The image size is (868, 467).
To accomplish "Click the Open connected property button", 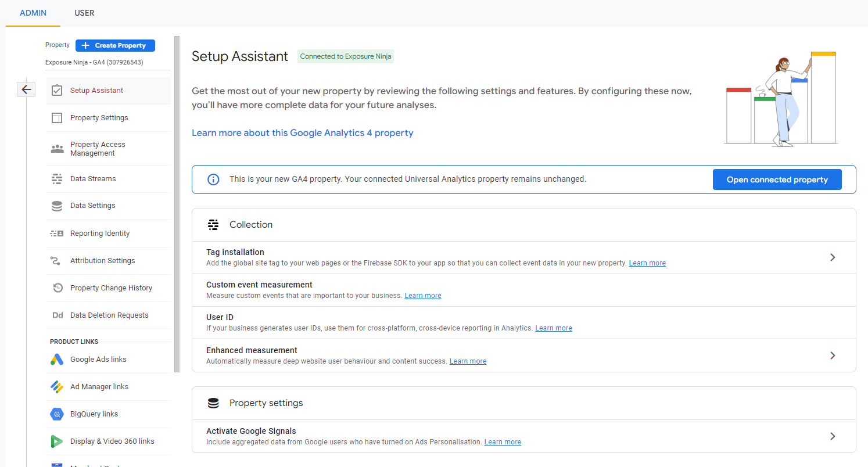I will click(x=777, y=179).
